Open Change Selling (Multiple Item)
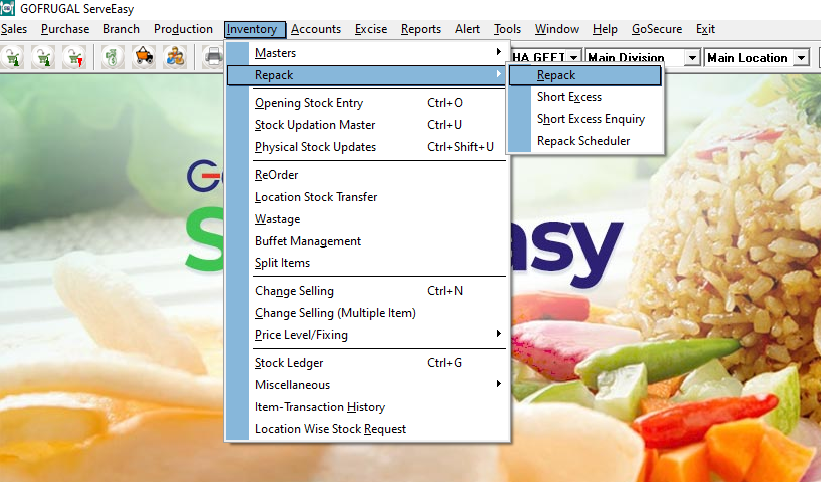Viewport: 821px width, 482px height. 368,313
